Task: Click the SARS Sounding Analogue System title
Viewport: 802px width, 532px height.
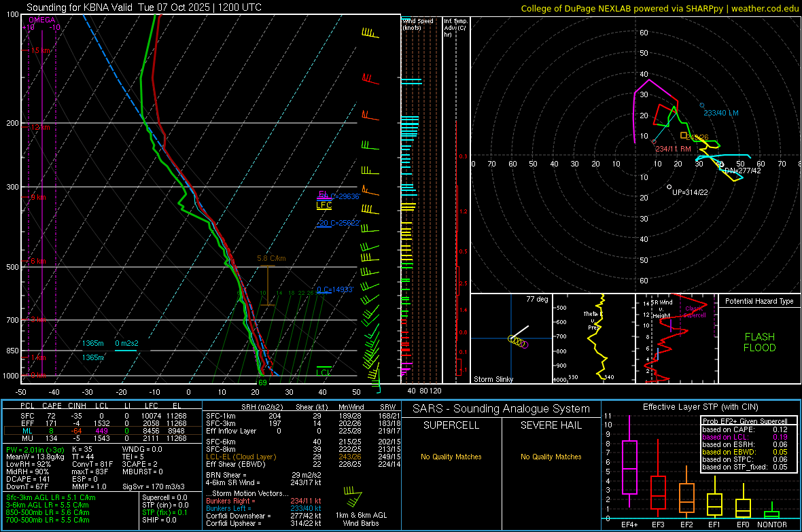Action: click(502, 409)
